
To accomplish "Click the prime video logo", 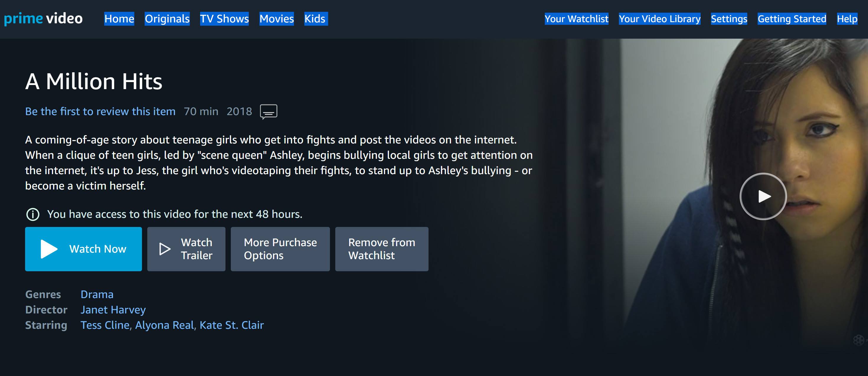I will point(43,19).
